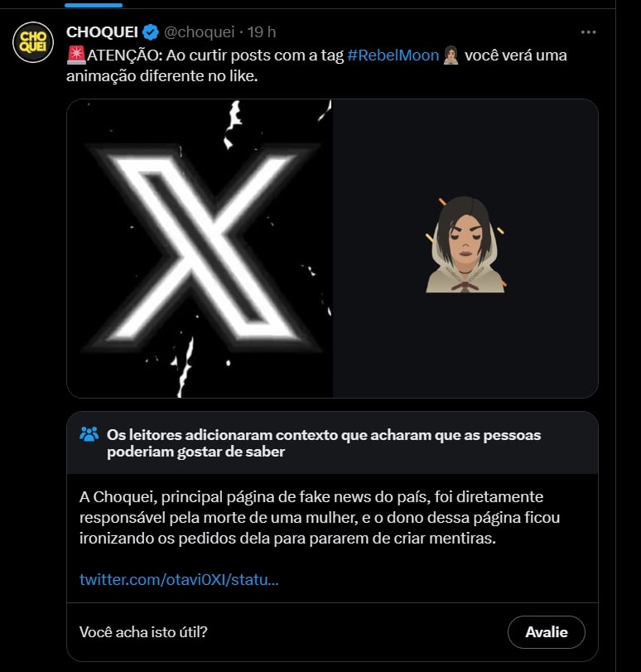Click the Avalie button
The height and width of the screenshot is (672, 641).
pyautogui.click(x=546, y=632)
